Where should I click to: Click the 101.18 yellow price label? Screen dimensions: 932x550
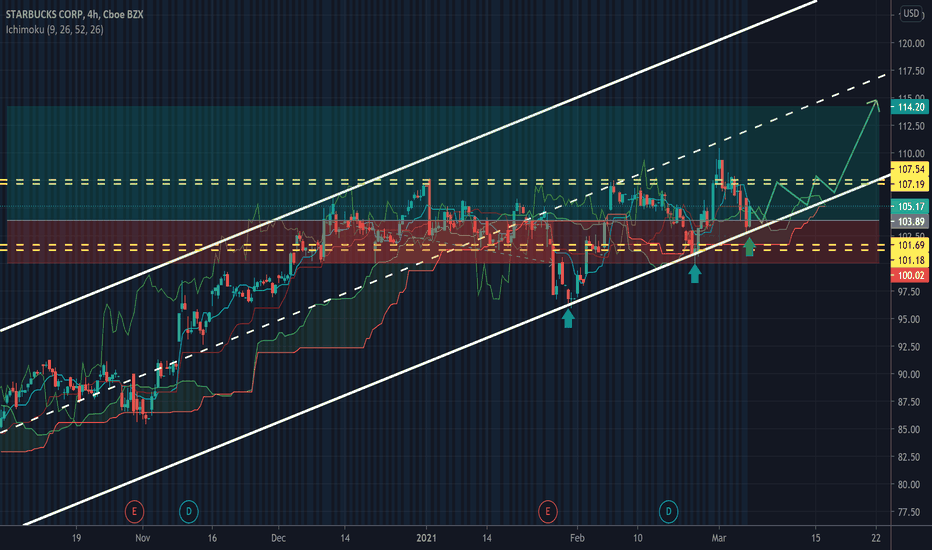pyautogui.click(x=910, y=260)
